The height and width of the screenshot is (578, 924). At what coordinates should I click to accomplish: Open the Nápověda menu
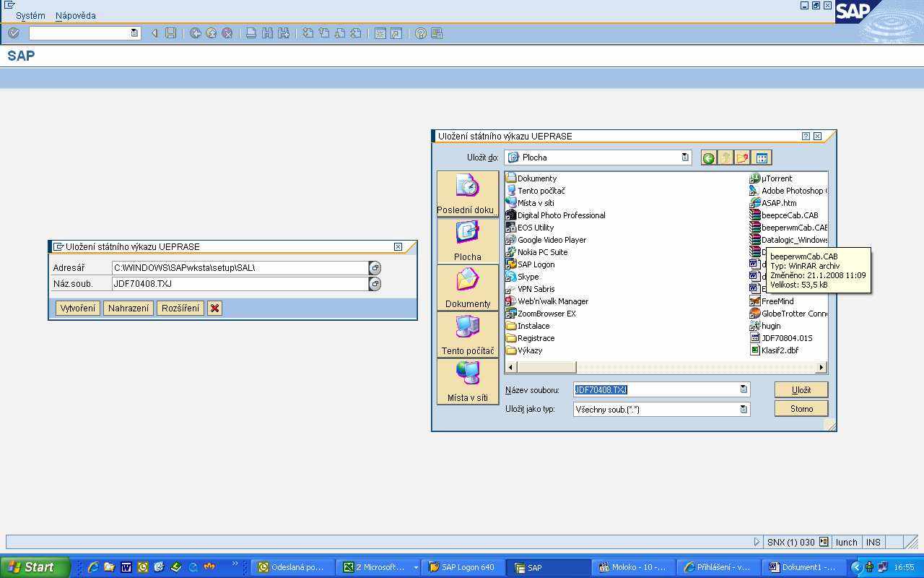[x=75, y=15]
